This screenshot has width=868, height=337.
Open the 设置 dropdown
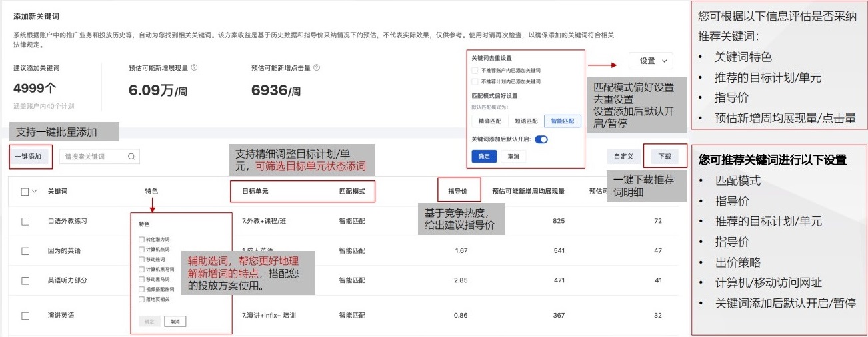point(651,61)
